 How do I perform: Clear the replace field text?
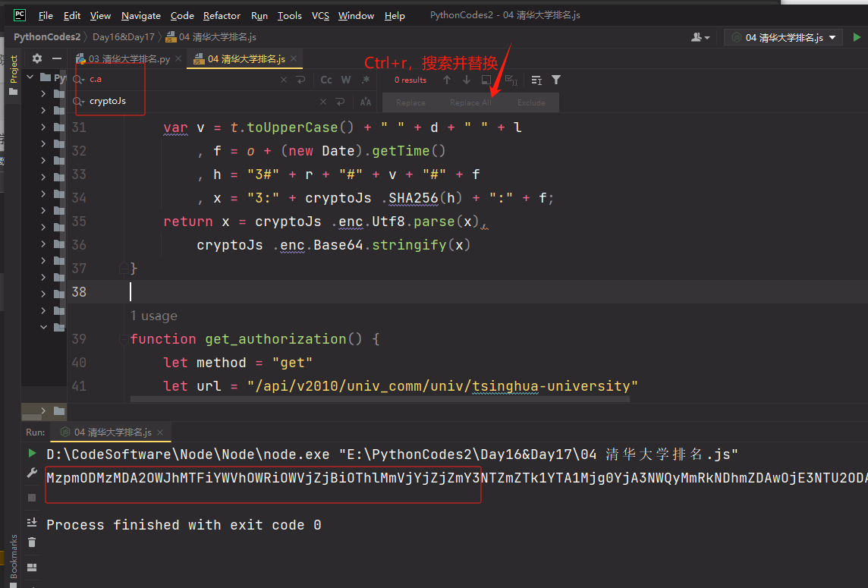[x=323, y=102]
